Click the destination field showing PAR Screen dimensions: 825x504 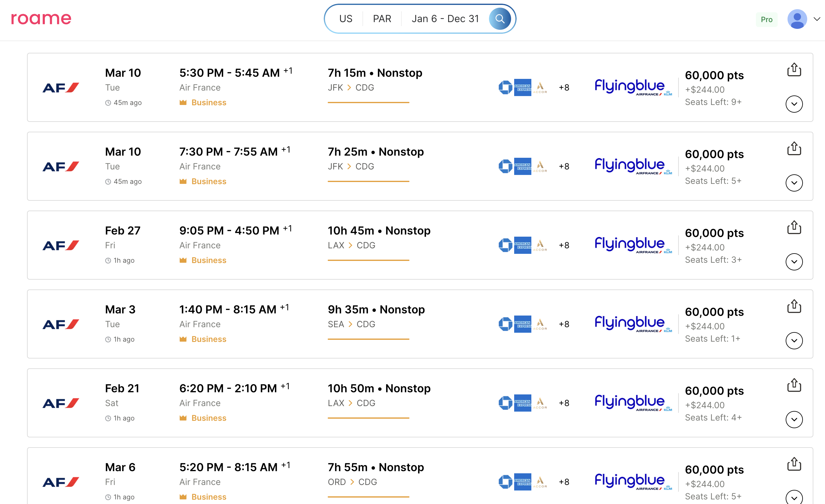point(382,19)
